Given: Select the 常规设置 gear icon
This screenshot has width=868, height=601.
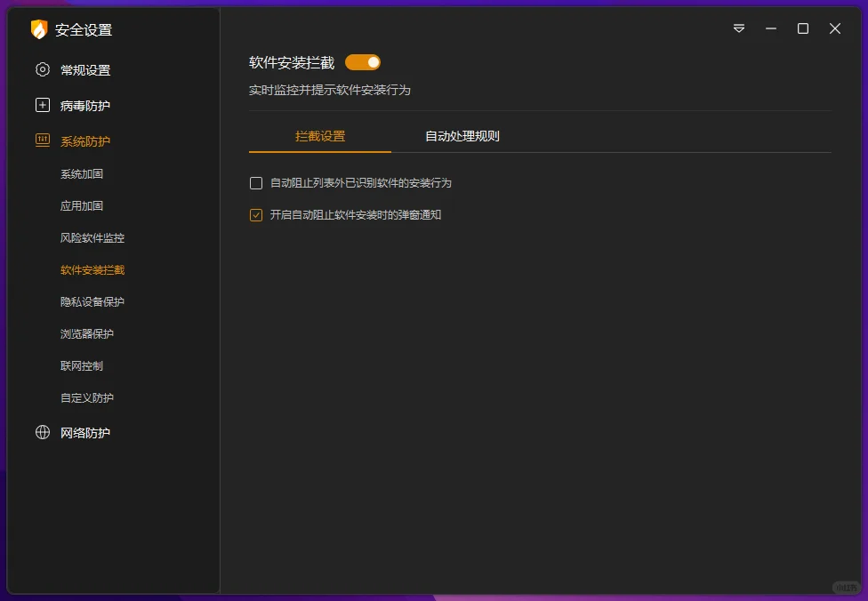Looking at the screenshot, I should (x=42, y=69).
